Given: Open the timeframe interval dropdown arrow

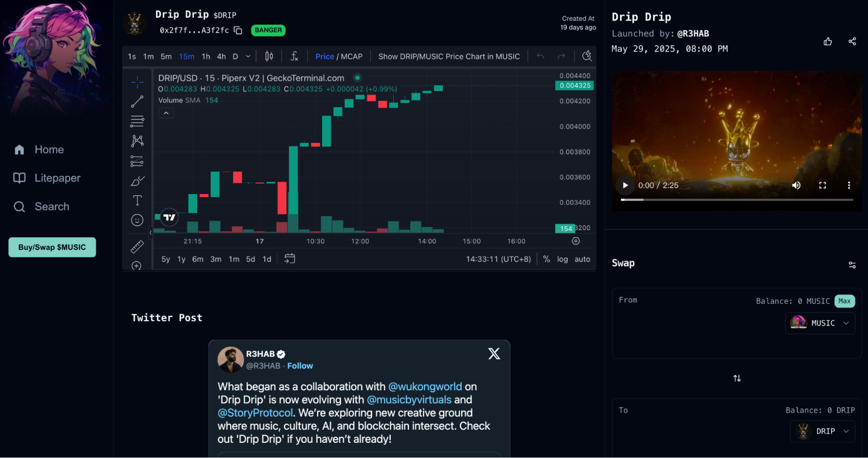Looking at the screenshot, I should pos(248,56).
